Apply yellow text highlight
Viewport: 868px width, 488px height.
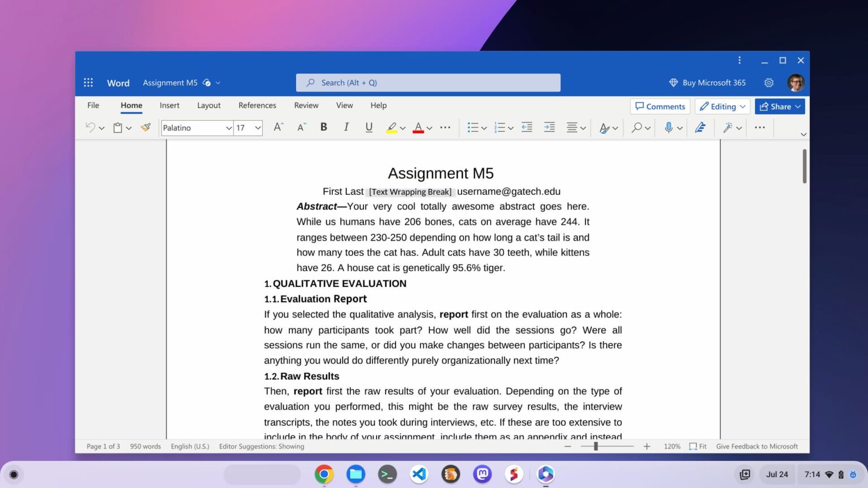point(392,127)
